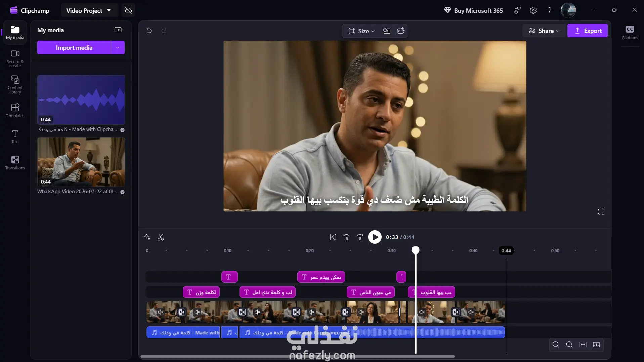Skip forward five seconds
Image resolution: width=644 pixels, height=362 pixels.
[360, 237]
